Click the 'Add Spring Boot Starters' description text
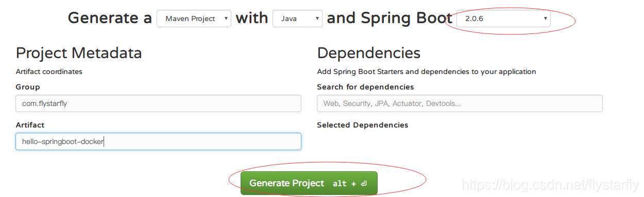Screen dimensions: 644x197 [427, 71]
